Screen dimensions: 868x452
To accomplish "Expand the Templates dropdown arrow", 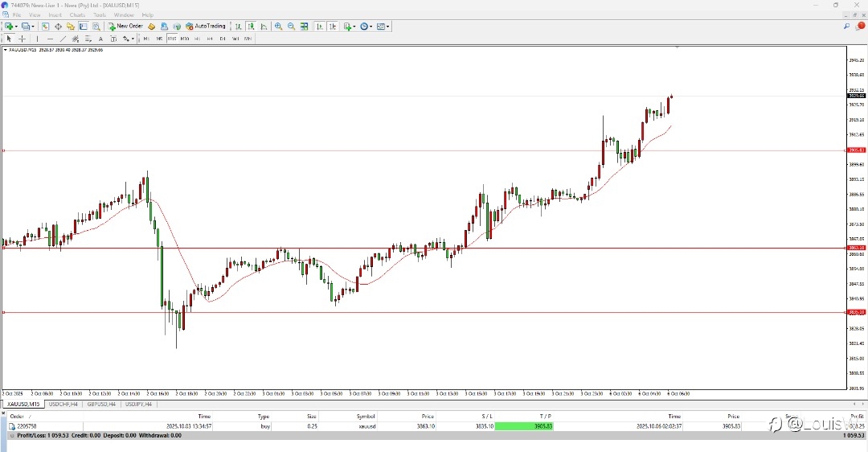I will point(388,27).
